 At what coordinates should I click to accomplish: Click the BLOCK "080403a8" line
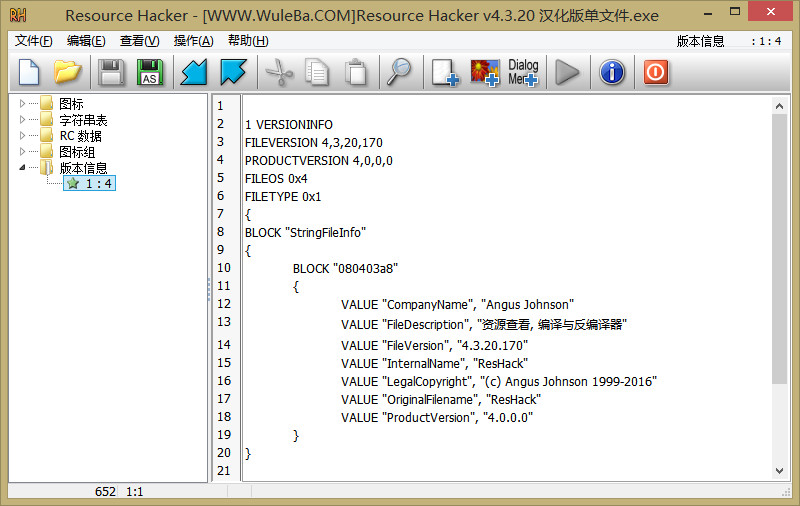(345, 269)
